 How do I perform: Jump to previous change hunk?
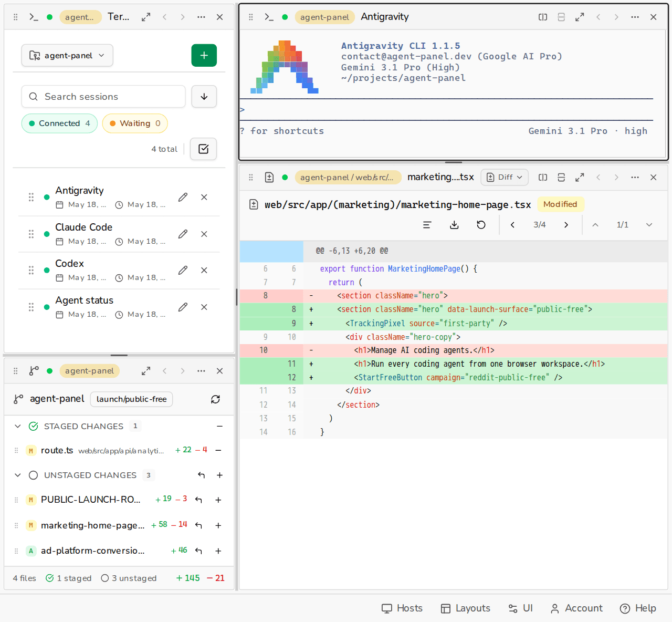coord(595,225)
